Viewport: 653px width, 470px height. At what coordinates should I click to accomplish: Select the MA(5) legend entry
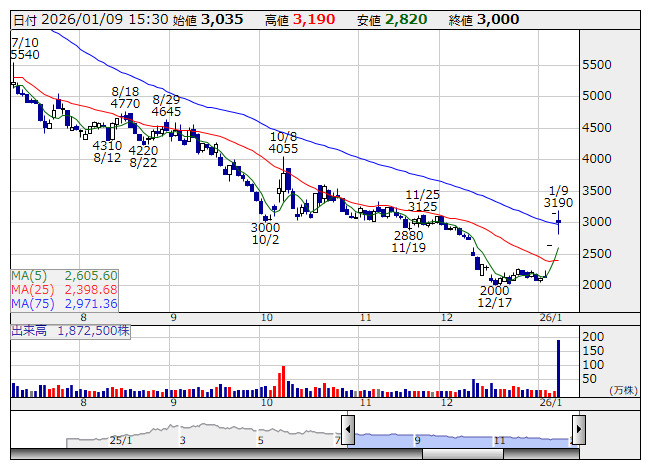(x=65, y=275)
